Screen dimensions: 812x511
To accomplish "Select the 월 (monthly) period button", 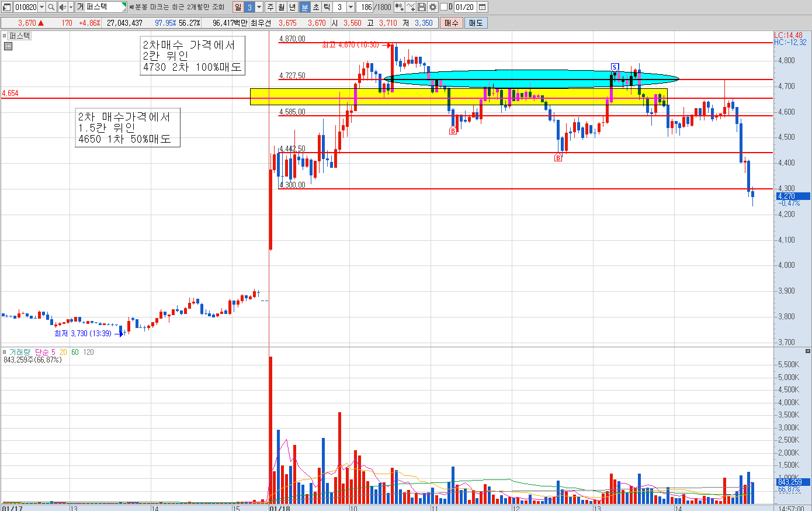I will [282, 7].
